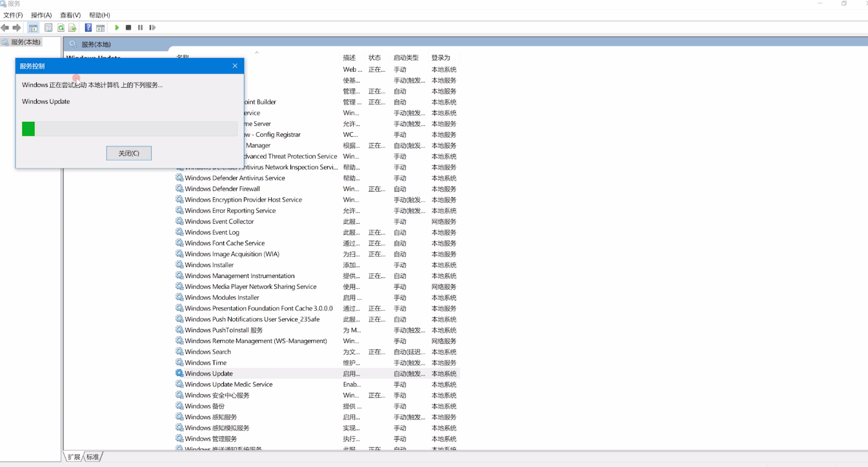Click 网络服务 login cell of Windows Event Collector
868x467 pixels.
click(444, 222)
